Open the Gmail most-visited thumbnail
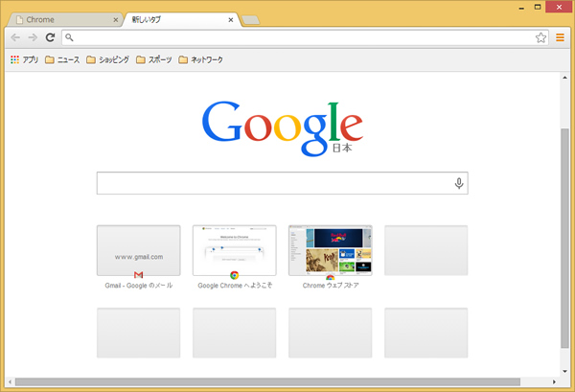 click(x=138, y=251)
